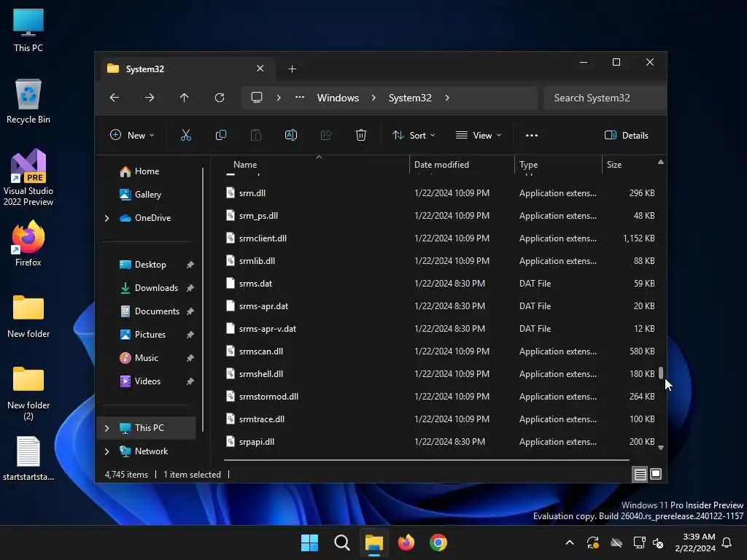Click the PC monitor icon in address bar

coord(257,98)
